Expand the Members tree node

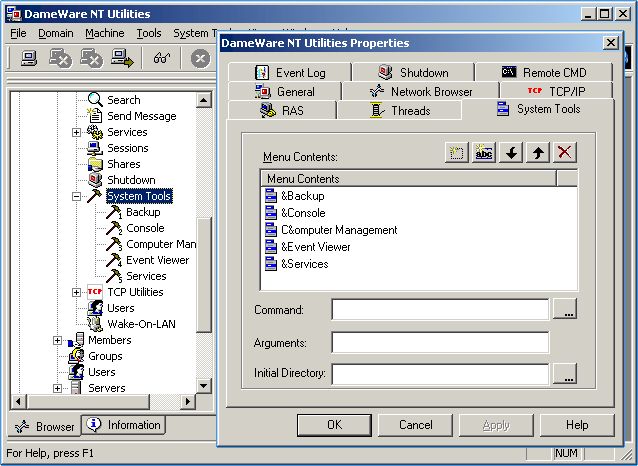click(x=57, y=340)
